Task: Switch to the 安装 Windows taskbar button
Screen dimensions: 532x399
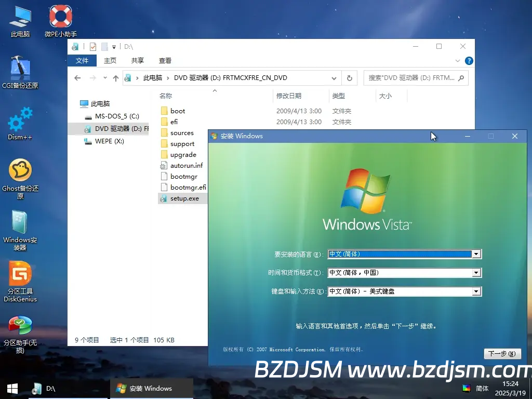Action: 152,389
